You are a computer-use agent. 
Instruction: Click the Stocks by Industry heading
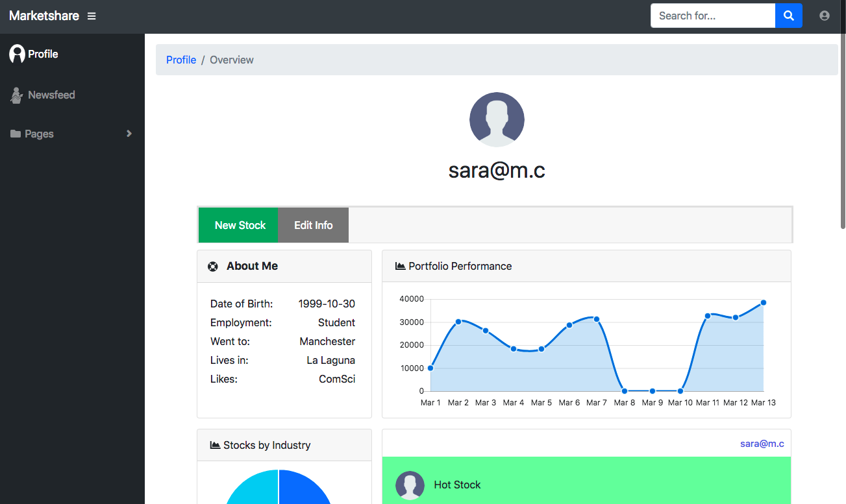tap(267, 445)
